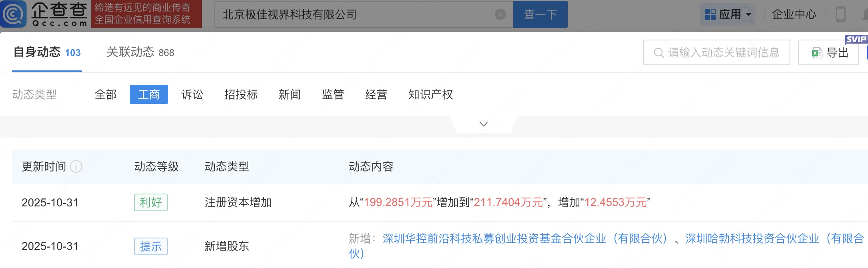
Task: Switch to the 自身动态 tab
Action: tap(47, 52)
